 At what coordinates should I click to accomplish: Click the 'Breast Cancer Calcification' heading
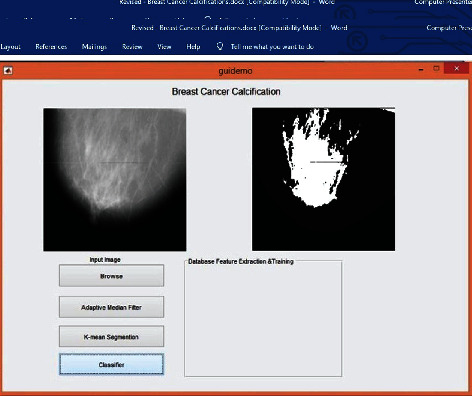(x=226, y=92)
